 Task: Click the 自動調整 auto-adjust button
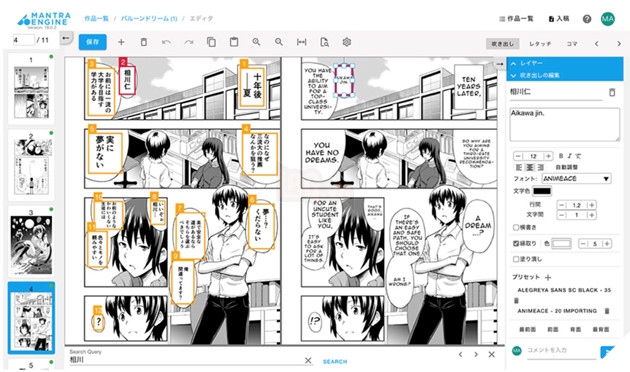pyautogui.click(x=567, y=167)
